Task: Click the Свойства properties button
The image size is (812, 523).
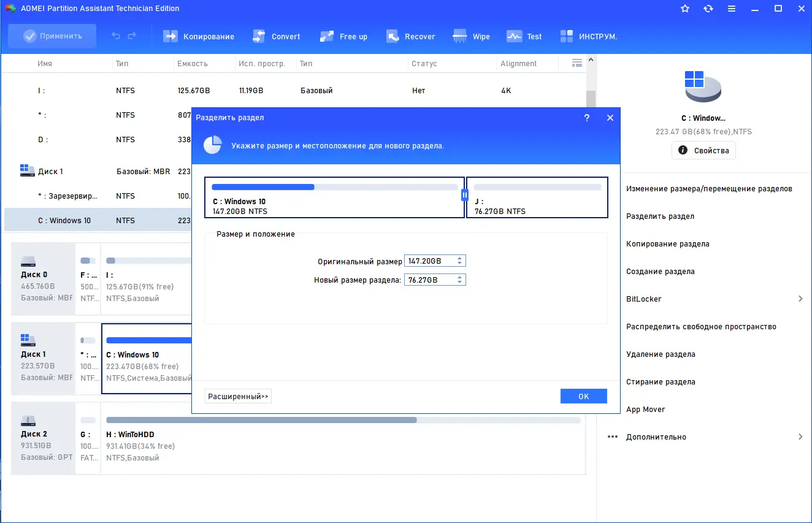Action: [x=703, y=150]
